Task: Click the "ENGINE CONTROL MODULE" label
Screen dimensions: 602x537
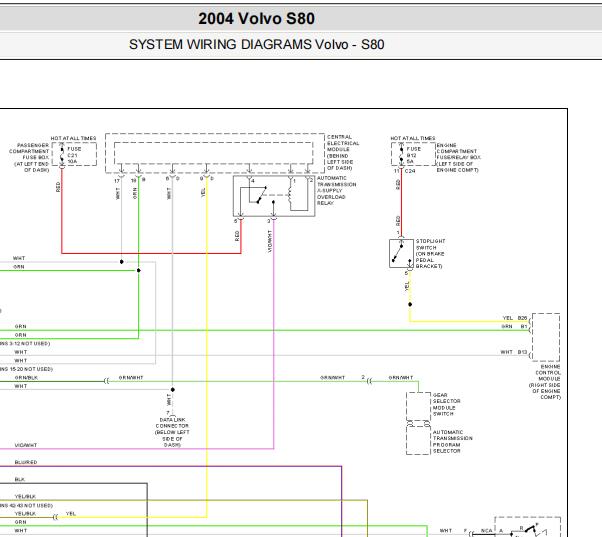Action: [x=545, y=382]
